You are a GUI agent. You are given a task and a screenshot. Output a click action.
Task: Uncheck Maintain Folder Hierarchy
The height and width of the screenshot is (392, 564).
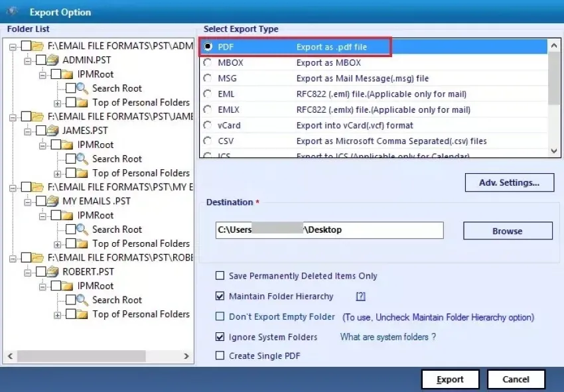tap(220, 296)
